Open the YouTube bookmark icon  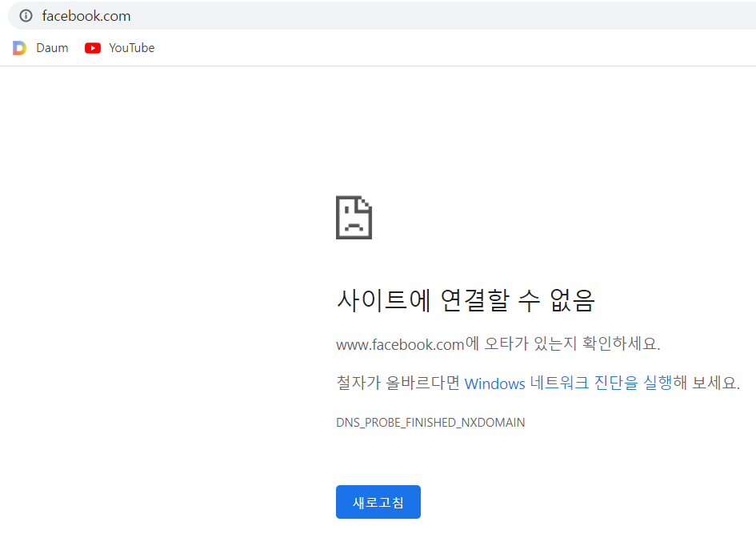[93, 48]
